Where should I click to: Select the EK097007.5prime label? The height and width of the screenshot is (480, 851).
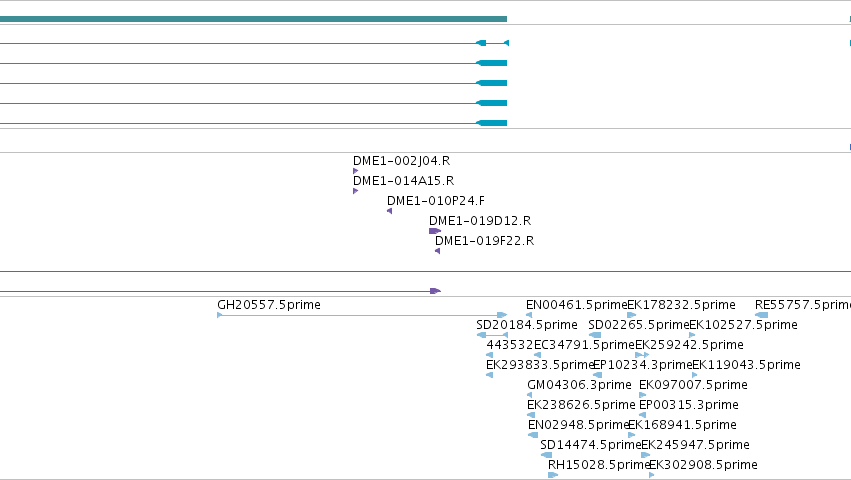coord(693,385)
